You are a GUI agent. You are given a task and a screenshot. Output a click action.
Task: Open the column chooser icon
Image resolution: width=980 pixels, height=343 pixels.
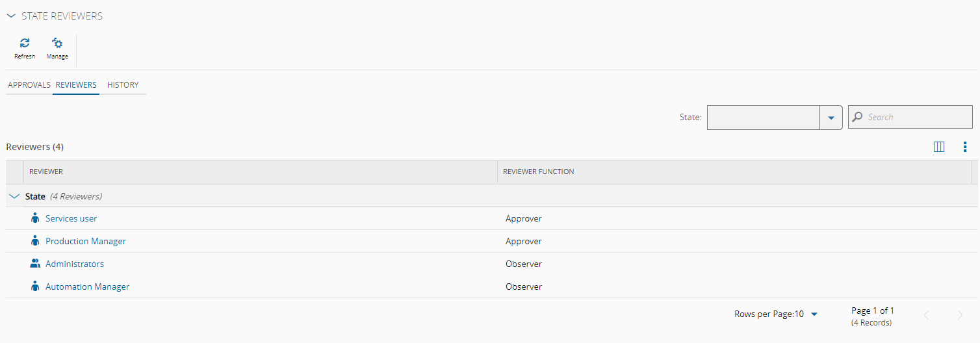938,147
